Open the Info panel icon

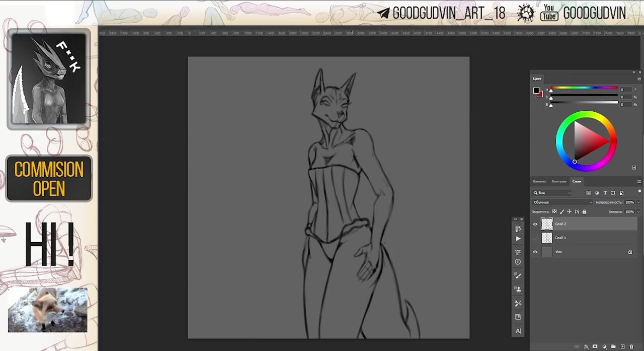click(x=518, y=262)
